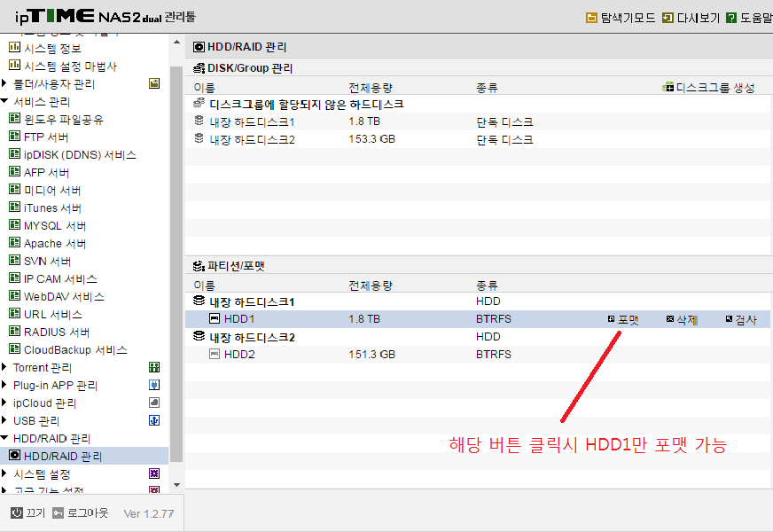Screen dimensions: 773x532
Task: Click the ipCloud 관리 icon
Action: click(154, 403)
